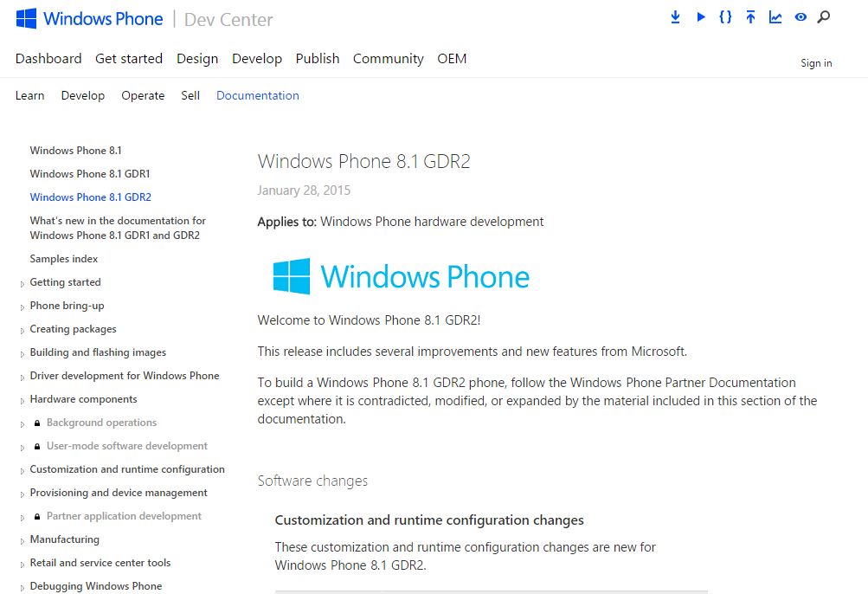Open Retail and service center tools label
This screenshot has width=868, height=594.
(100, 563)
